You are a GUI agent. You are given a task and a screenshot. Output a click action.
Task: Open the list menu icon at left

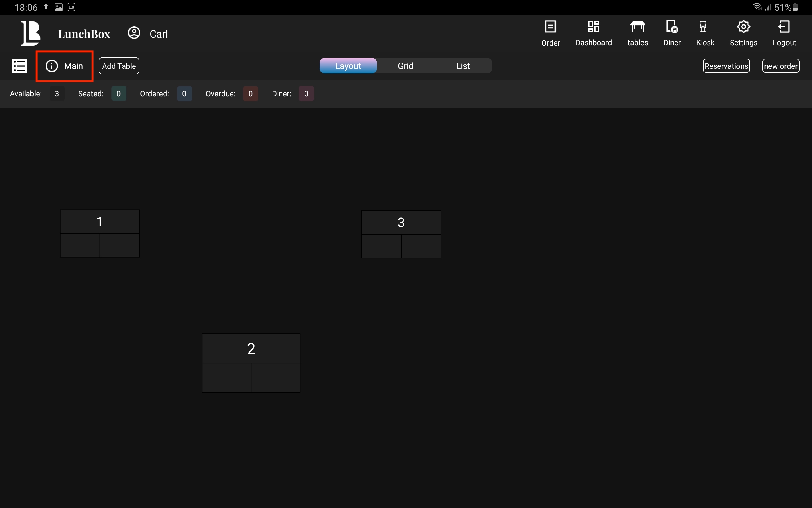[19, 66]
